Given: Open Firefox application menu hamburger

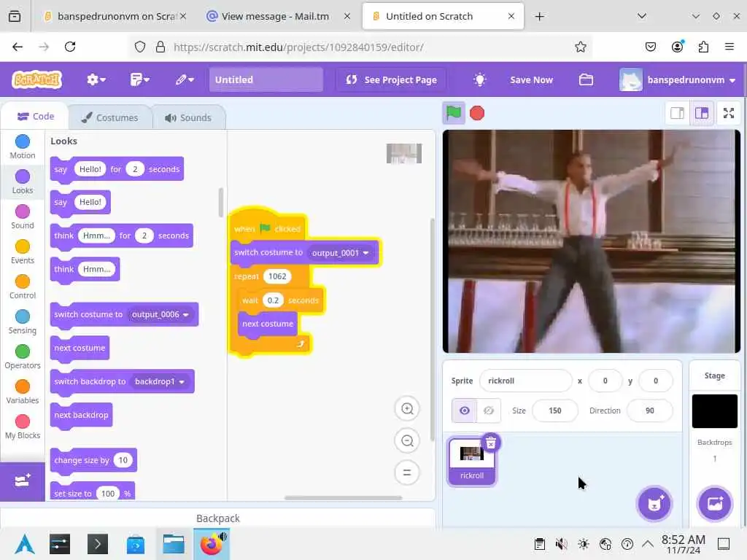Looking at the screenshot, I should pos(729,47).
